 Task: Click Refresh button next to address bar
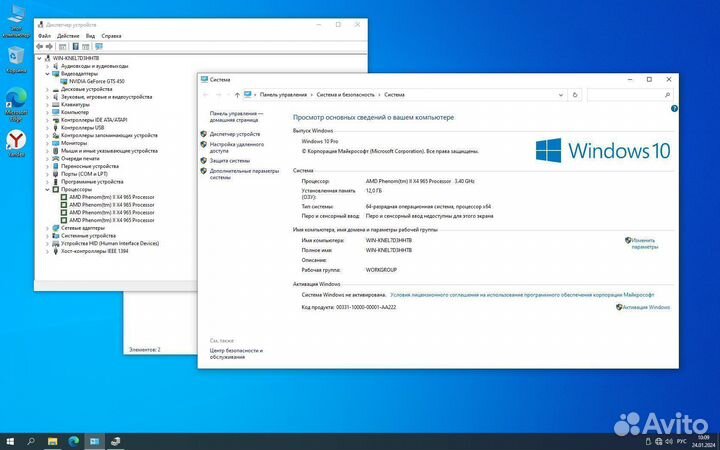coord(575,95)
